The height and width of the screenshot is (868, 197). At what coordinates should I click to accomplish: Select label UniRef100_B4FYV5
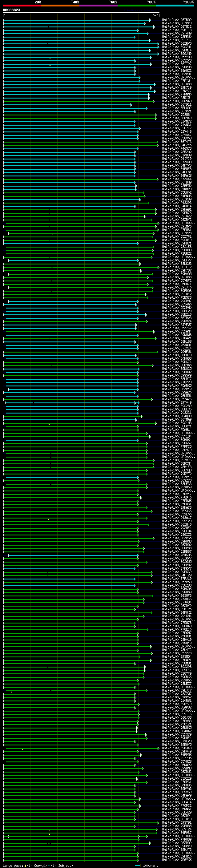(x=177, y=165)
